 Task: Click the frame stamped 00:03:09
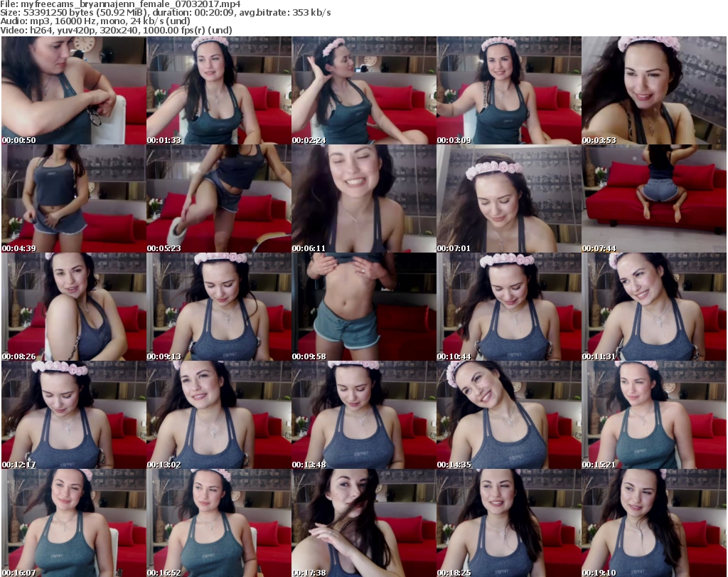pos(509,90)
